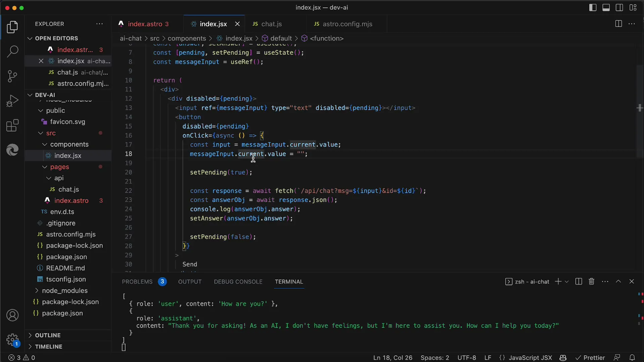This screenshot has height=362, width=644.
Task: Click the Copilot status icon in status bar
Action: (563, 358)
